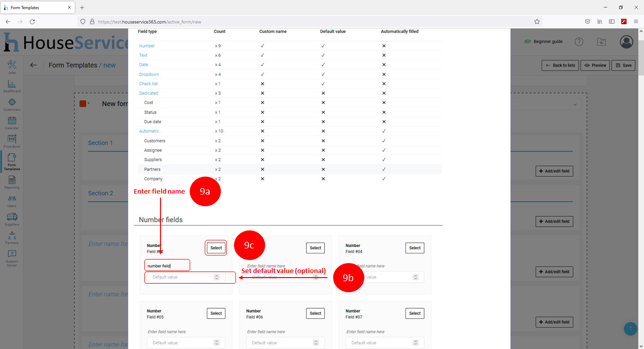Image resolution: width=644 pixels, height=349 pixels.
Task: Open Suppliers from the sidebar
Action: click(x=12, y=219)
